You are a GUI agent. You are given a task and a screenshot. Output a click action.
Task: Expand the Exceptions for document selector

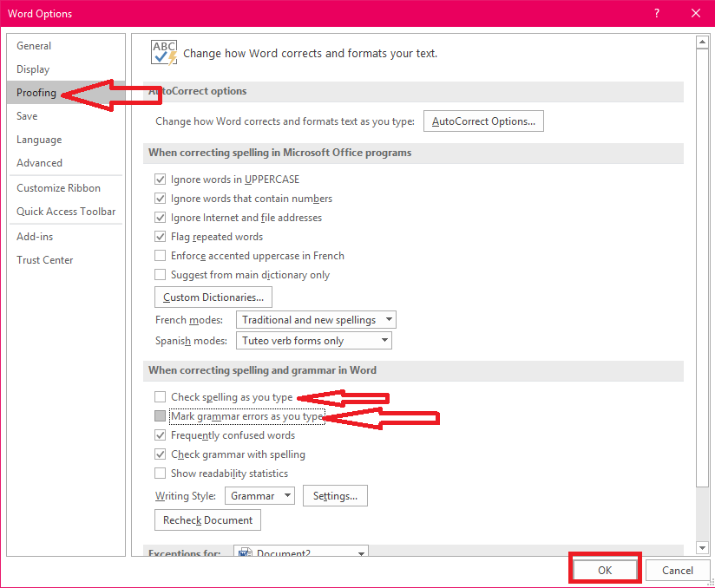point(361,552)
